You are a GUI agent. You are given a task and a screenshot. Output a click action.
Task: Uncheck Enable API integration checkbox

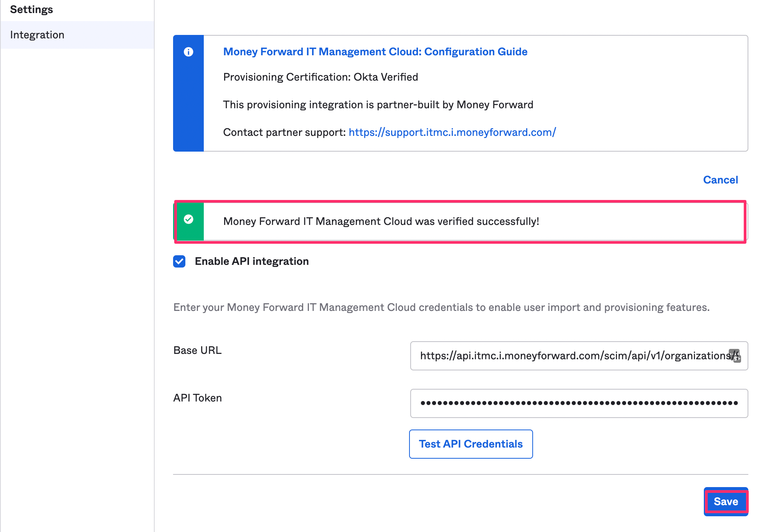(x=179, y=261)
